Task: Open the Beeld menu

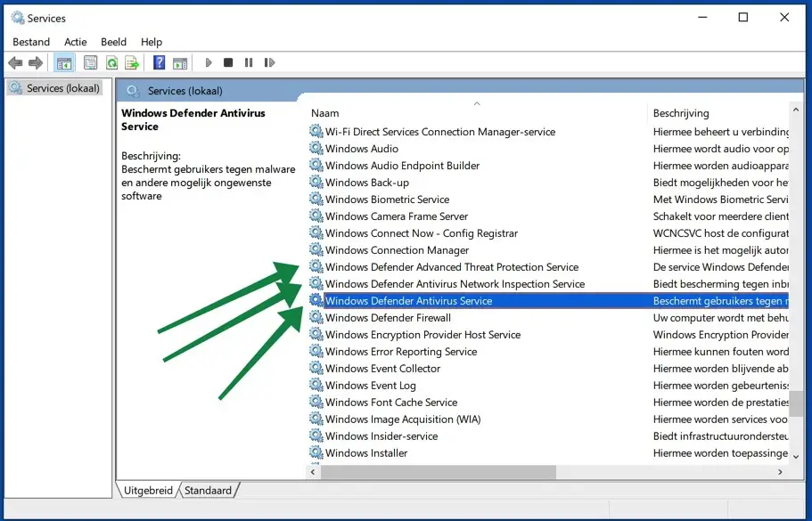Action: [113, 42]
